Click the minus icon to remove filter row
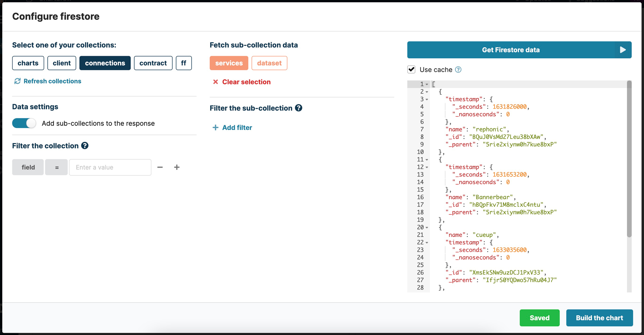The image size is (644, 335). [x=160, y=167]
